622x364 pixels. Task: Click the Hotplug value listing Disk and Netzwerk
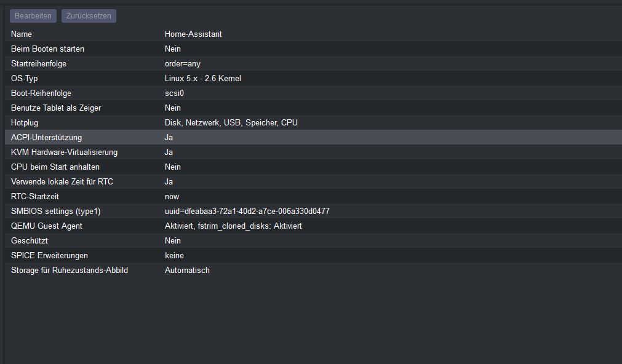point(231,122)
